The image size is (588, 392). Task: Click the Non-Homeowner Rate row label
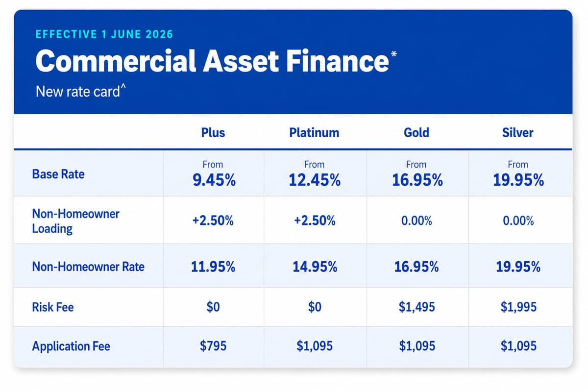(x=88, y=267)
